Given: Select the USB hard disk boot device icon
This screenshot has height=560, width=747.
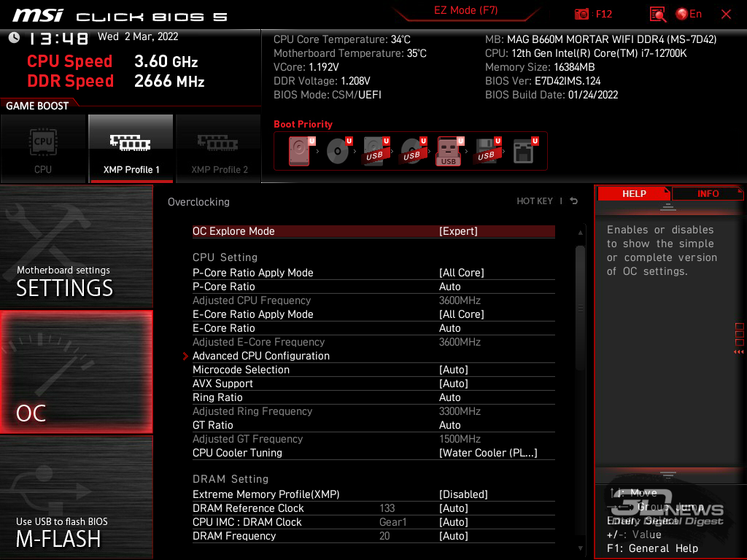Looking at the screenshot, I should (x=376, y=151).
